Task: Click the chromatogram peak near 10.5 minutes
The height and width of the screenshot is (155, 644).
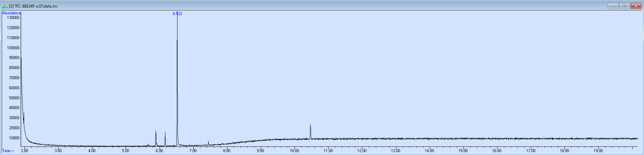Action: 310,132
